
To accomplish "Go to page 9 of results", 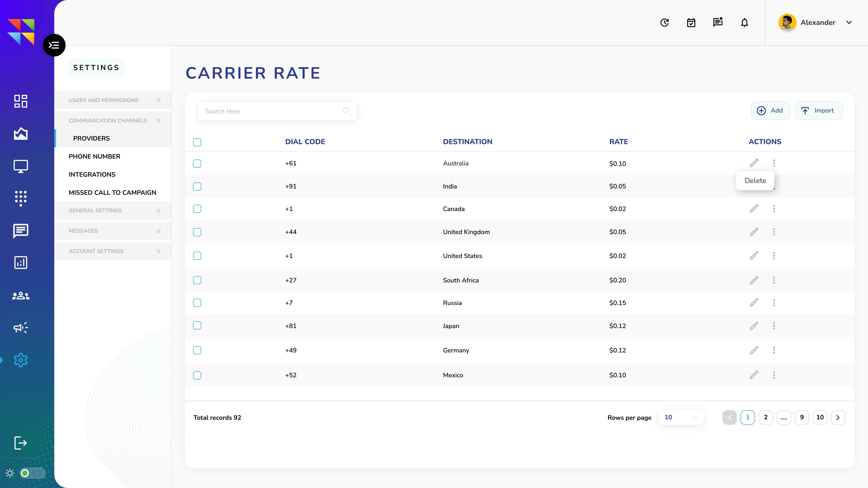I will click(x=802, y=417).
